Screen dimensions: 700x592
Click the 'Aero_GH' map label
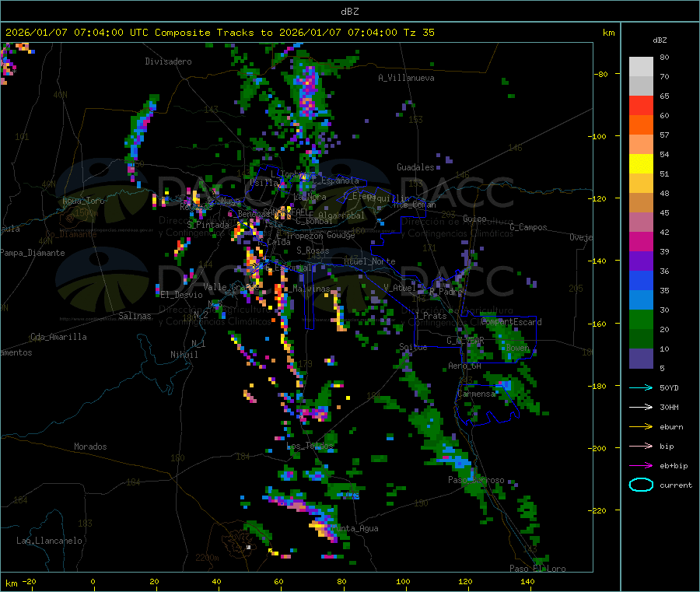point(465,366)
